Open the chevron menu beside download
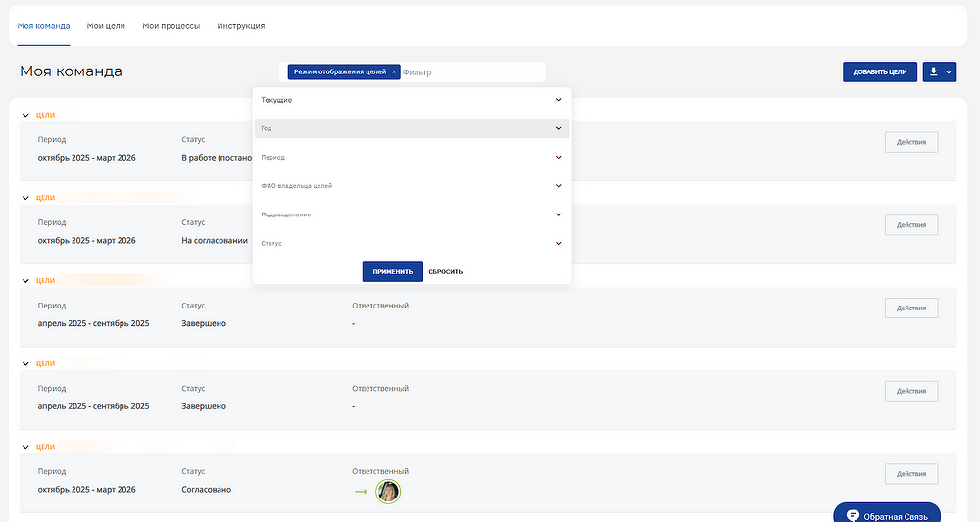The height and width of the screenshot is (522, 980). pyautogui.click(x=949, y=72)
